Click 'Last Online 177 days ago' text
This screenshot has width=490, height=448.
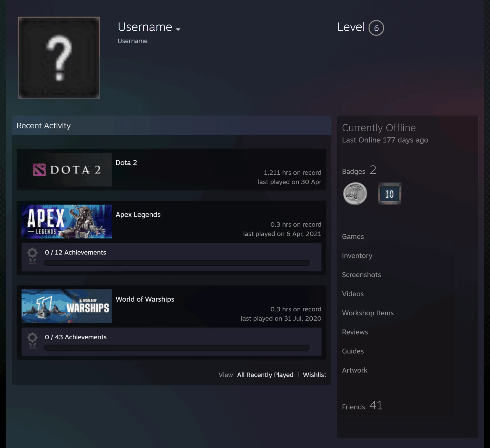coord(385,140)
